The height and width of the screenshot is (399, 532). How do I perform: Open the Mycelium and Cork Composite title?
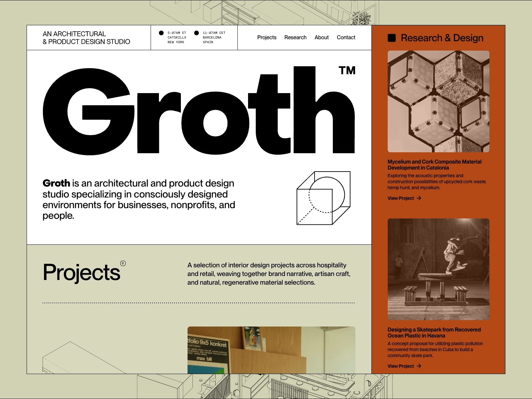click(434, 165)
